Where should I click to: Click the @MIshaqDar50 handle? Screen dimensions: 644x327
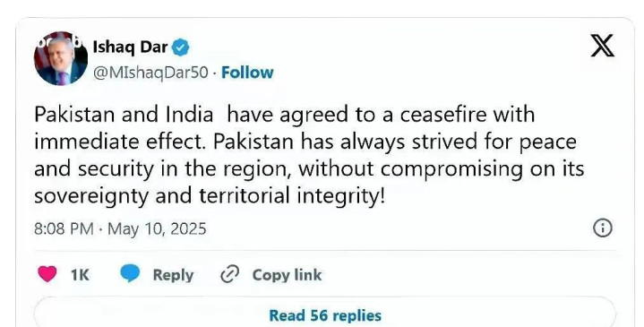pyautogui.click(x=150, y=73)
